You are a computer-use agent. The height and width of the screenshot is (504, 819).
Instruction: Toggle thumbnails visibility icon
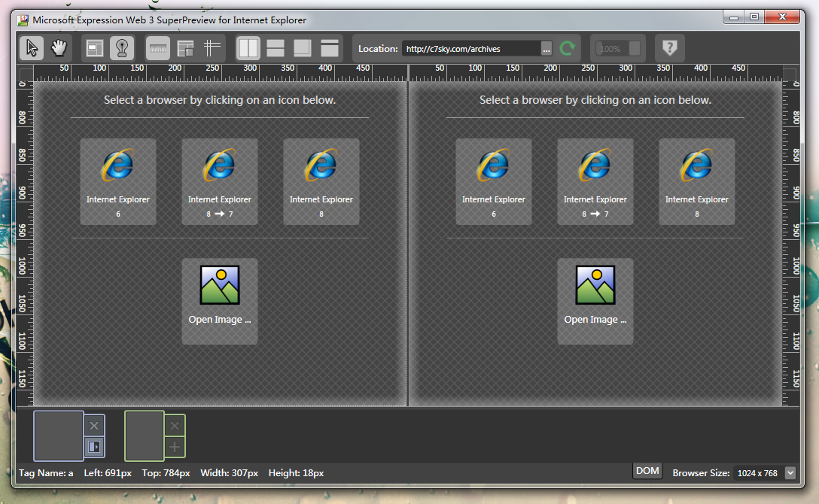(x=185, y=48)
